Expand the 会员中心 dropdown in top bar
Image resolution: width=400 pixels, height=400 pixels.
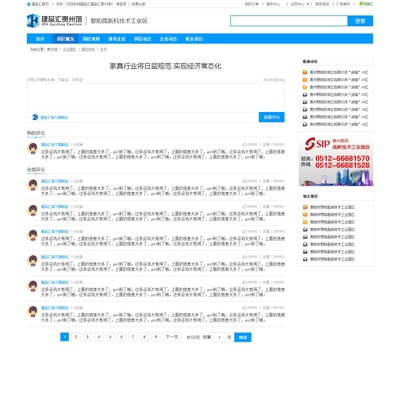(299, 4)
